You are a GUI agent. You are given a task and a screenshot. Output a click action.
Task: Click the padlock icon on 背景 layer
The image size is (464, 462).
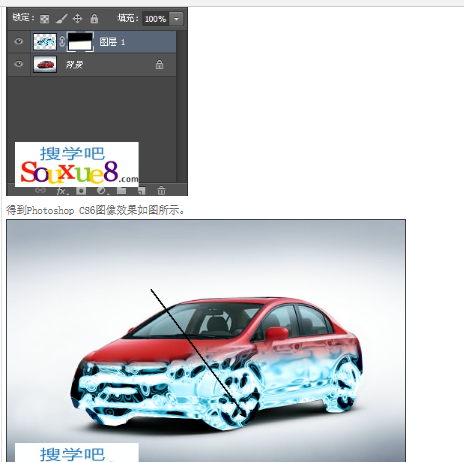159,64
